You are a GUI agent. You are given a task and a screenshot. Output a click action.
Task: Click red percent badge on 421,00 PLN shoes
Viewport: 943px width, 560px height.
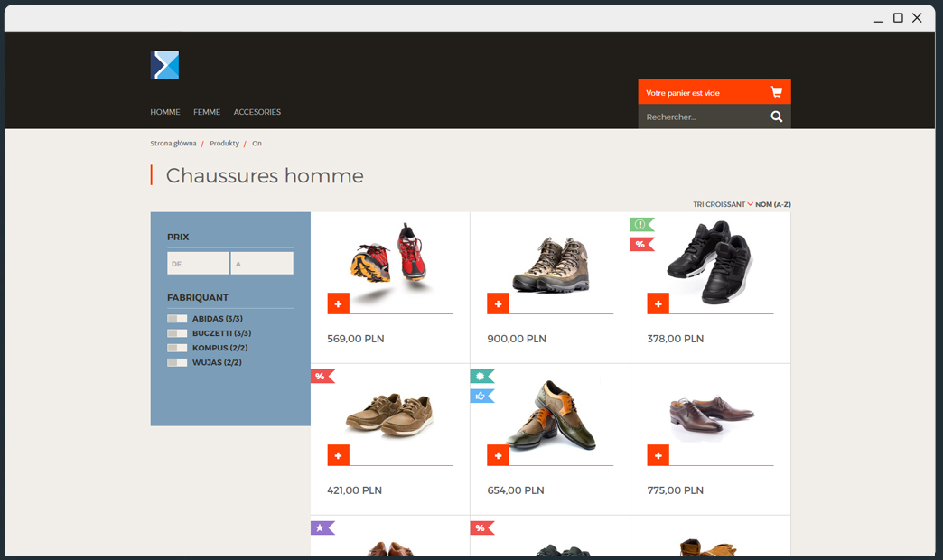point(322,377)
